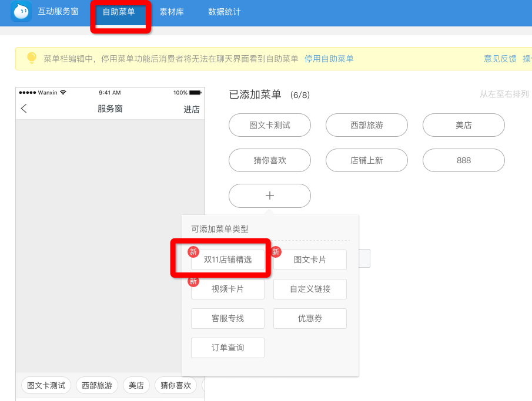Choose 订单查询 menu type
This screenshot has width=532, height=401.
[227, 348]
